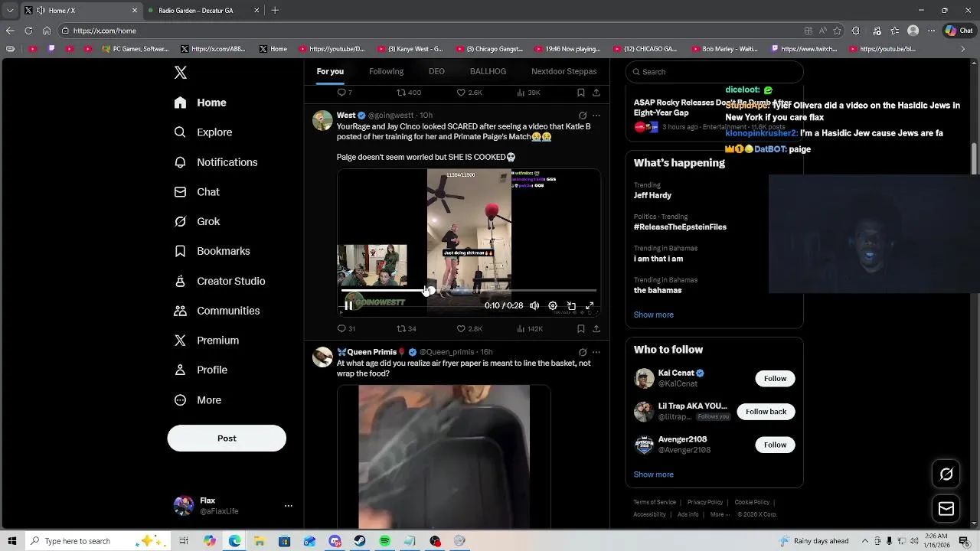Image resolution: width=980 pixels, height=551 pixels.
Task: Open Steam from the taskbar
Action: pos(359,541)
